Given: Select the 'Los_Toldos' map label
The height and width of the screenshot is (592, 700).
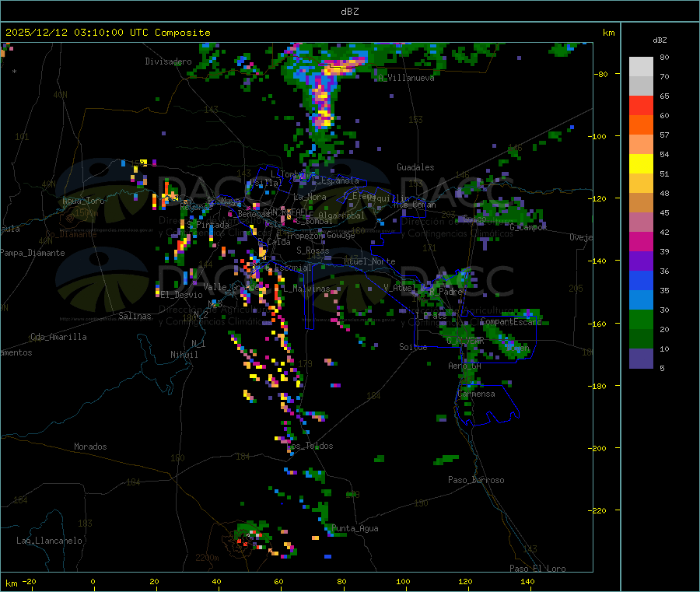Looking at the screenshot, I should (310, 446).
